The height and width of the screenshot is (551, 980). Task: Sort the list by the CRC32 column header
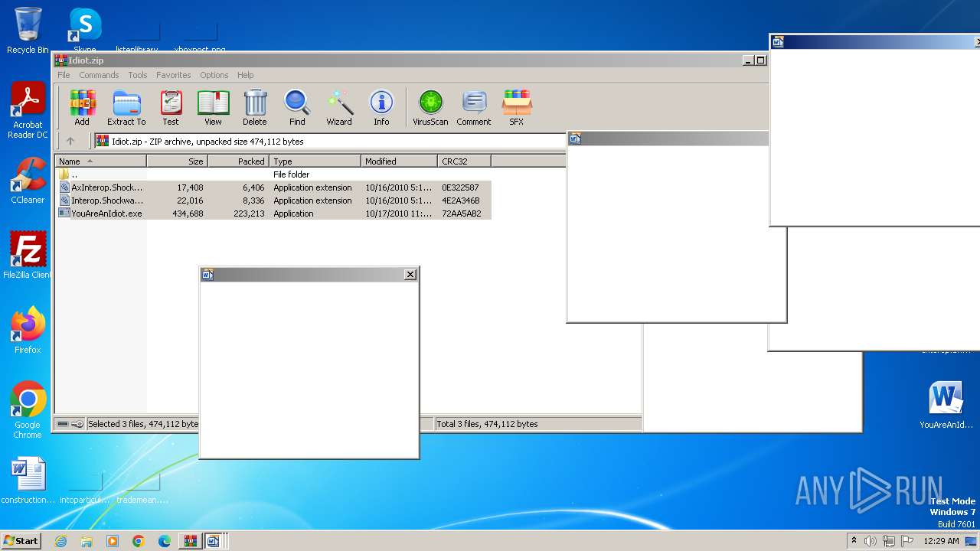(x=464, y=161)
